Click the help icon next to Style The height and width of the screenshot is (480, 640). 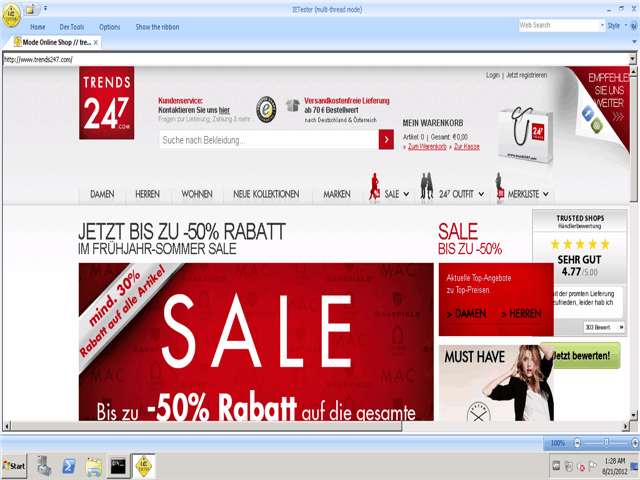click(x=634, y=26)
